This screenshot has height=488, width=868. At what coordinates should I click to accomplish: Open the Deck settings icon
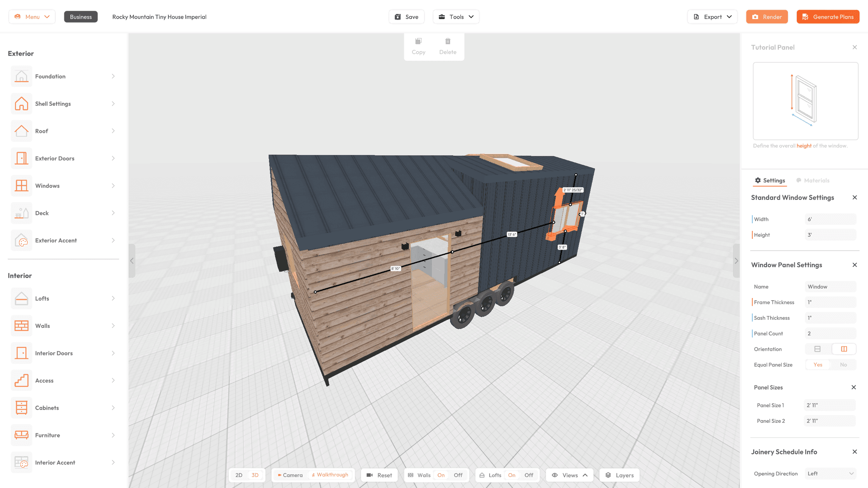click(21, 213)
